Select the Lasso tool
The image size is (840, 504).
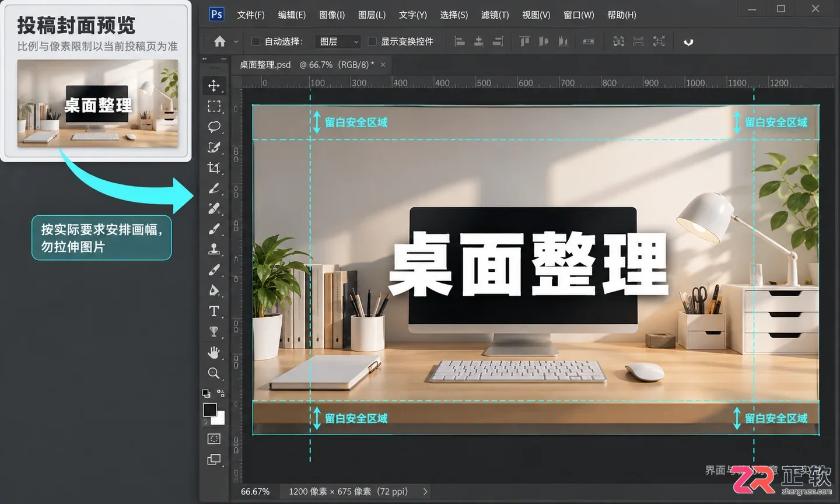(x=214, y=127)
